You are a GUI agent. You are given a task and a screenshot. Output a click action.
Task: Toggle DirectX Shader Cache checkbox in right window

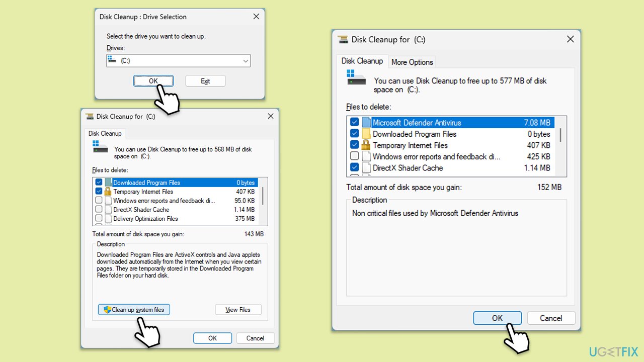click(x=355, y=168)
